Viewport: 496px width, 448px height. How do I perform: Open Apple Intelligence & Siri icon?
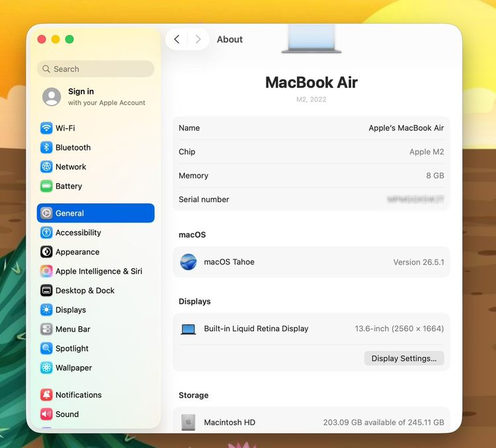[46, 271]
